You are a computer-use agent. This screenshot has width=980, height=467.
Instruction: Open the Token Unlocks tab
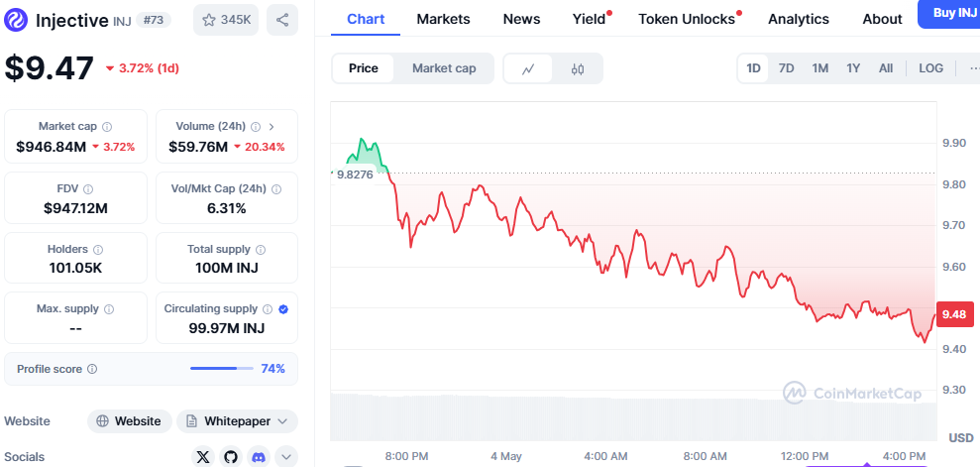(x=687, y=19)
